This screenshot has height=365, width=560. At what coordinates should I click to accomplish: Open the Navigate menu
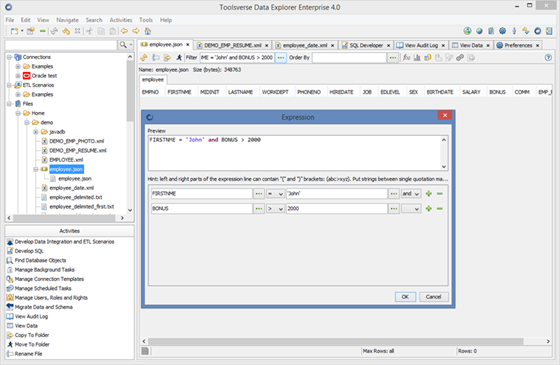(67, 20)
